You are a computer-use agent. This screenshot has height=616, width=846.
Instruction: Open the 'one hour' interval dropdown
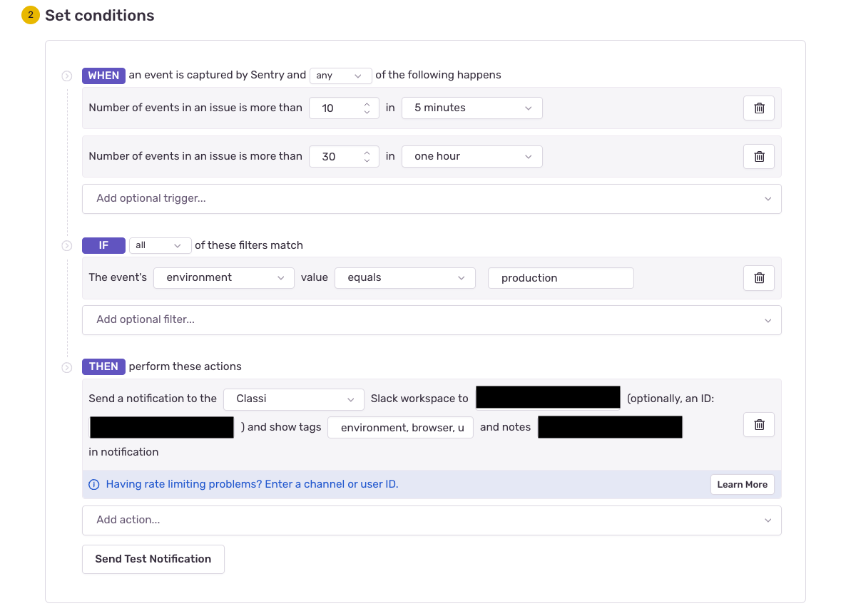tap(472, 156)
